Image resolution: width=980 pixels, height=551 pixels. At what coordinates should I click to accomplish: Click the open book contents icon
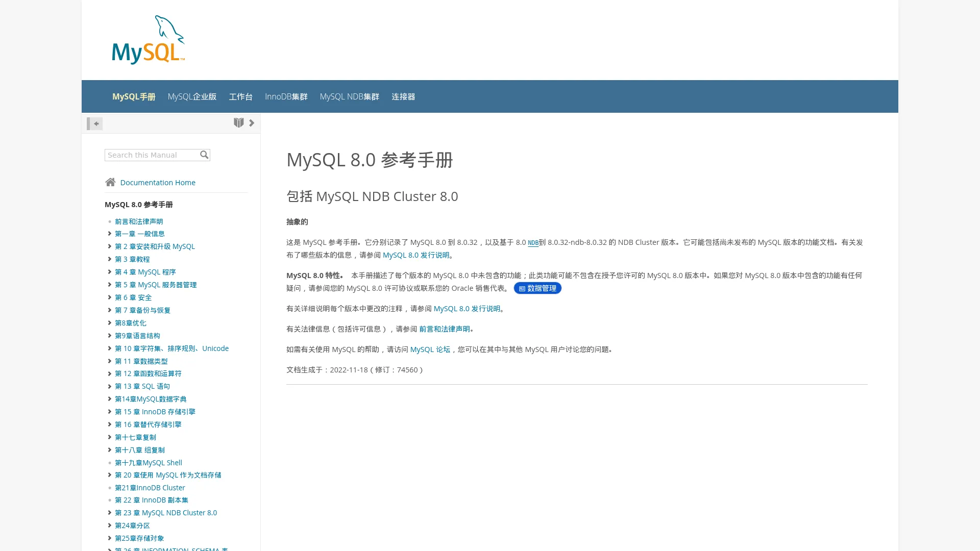coord(238,123)
